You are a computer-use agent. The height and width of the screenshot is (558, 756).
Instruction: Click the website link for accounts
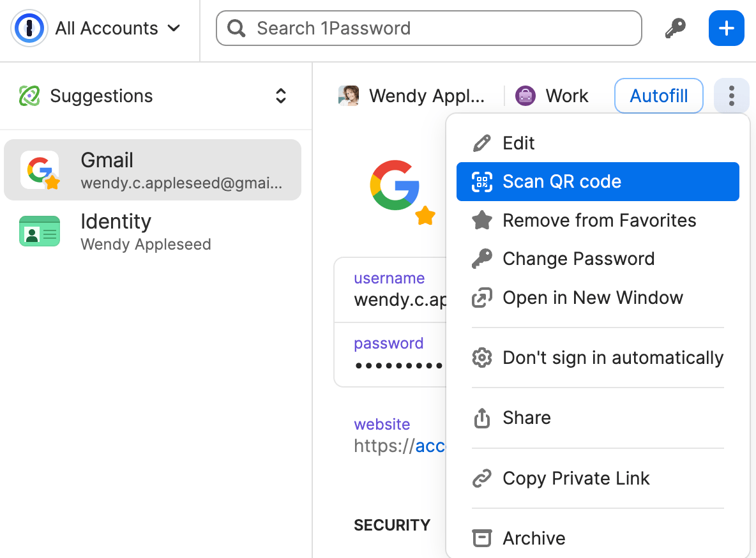point(431,446)
